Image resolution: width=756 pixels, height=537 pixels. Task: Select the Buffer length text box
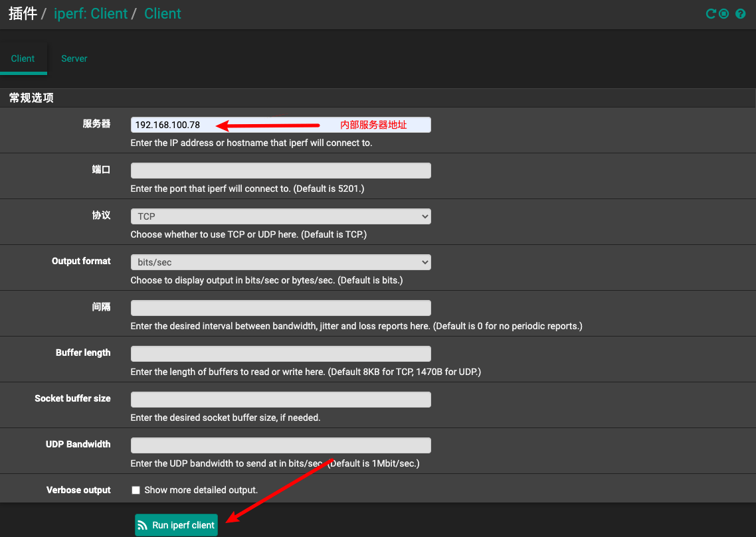(280, 354)
